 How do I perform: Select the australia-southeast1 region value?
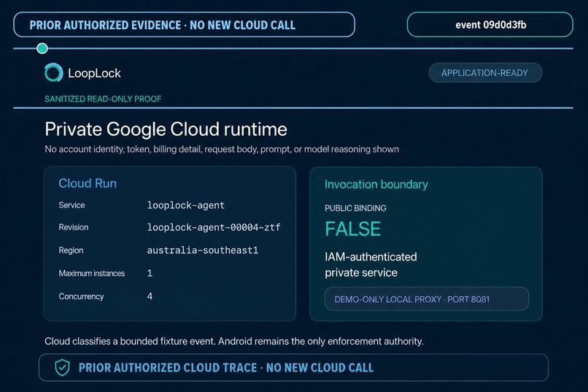pos(203,250)
